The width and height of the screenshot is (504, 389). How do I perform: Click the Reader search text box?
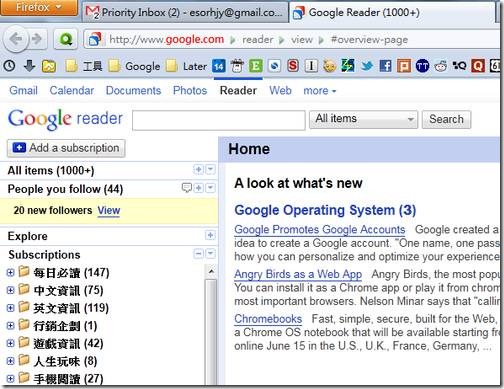tap(219, 120)
